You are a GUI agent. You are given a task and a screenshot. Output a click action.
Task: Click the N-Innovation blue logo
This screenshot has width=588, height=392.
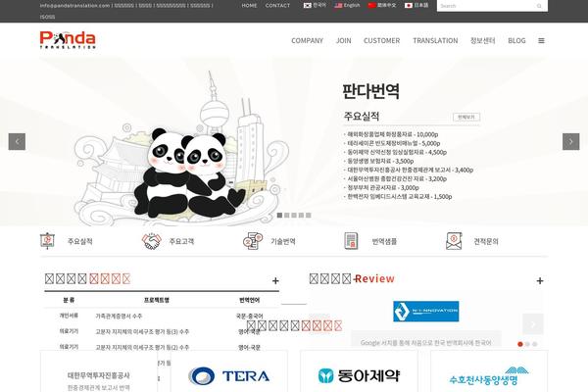click(425, 311)
